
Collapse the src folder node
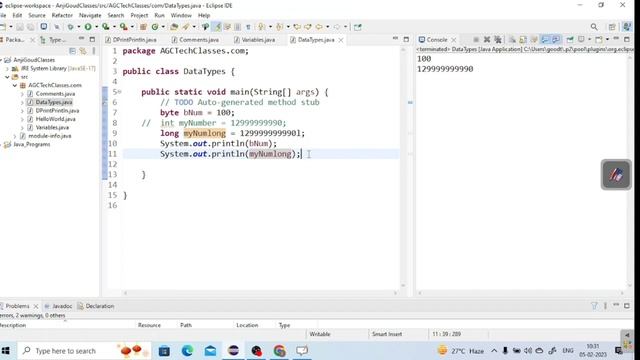click(x=7, y=77)
